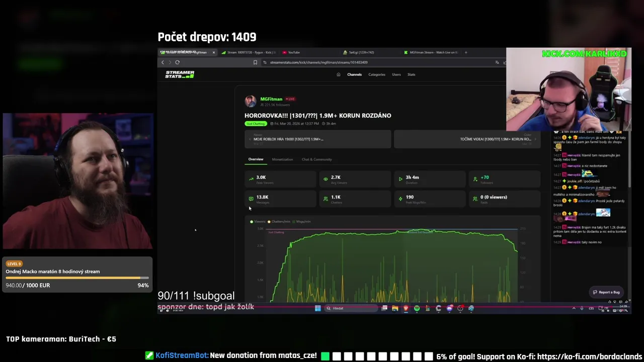Click the browser address bar URL
Viewport: 644px width, 362px height.
point(318,62)
